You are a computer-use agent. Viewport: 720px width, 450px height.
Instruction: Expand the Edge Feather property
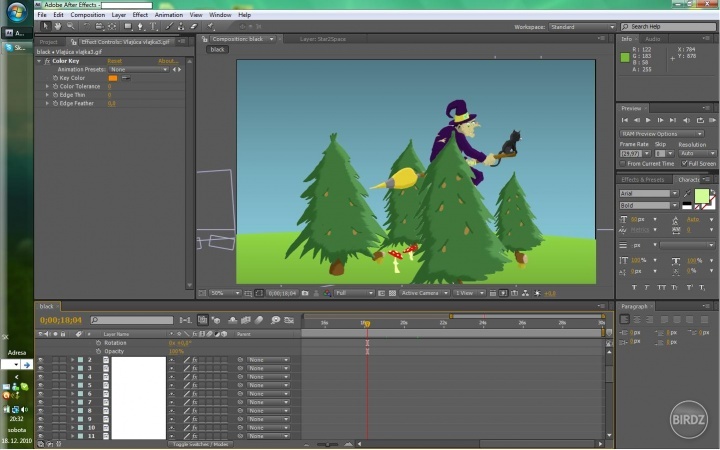coord(47,104)
